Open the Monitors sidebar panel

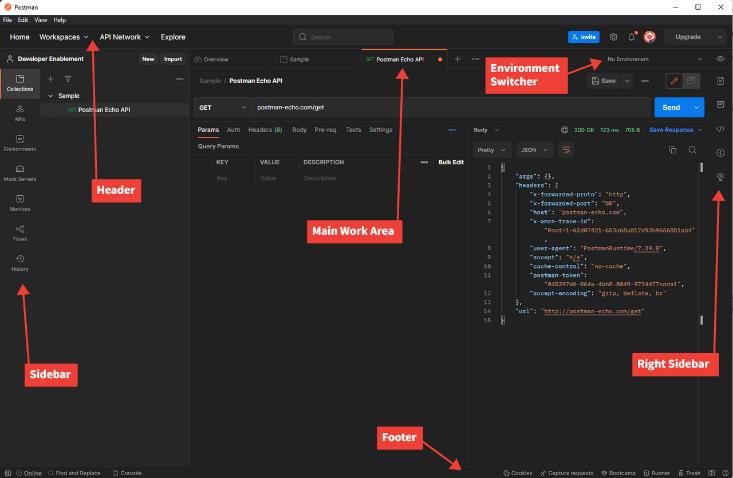point(20,203)
